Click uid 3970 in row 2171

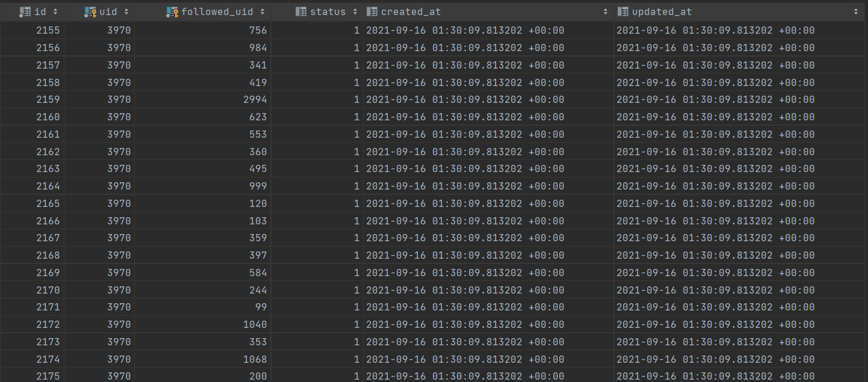pos(119,307)
